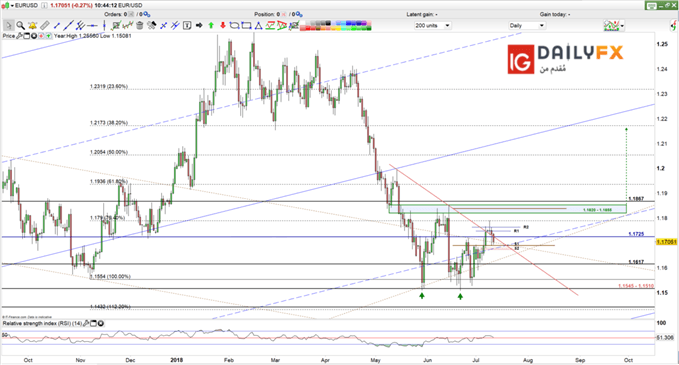Select the vertical line tool

[x=104, y=26]
